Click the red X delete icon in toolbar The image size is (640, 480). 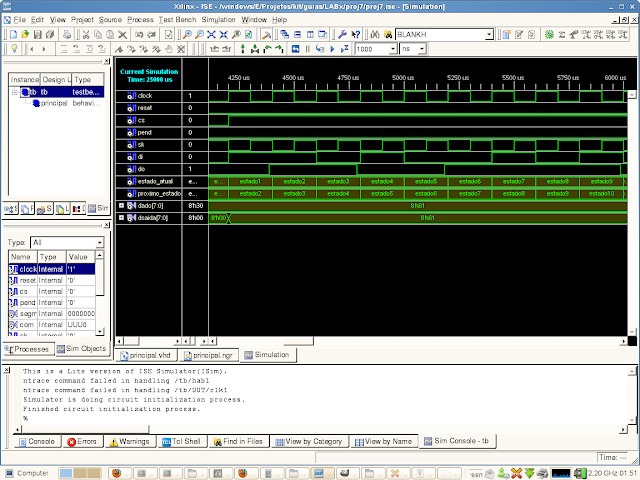pos(123,34)
